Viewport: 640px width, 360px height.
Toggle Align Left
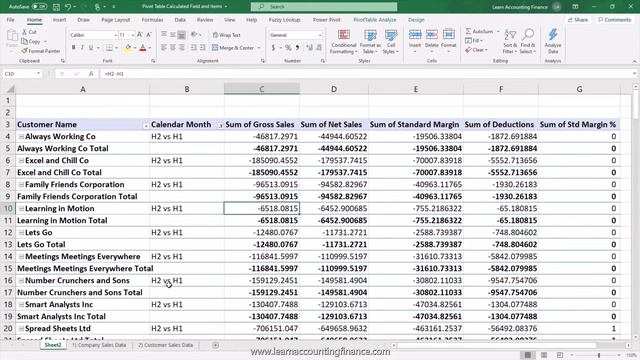[x=164, y=48]
